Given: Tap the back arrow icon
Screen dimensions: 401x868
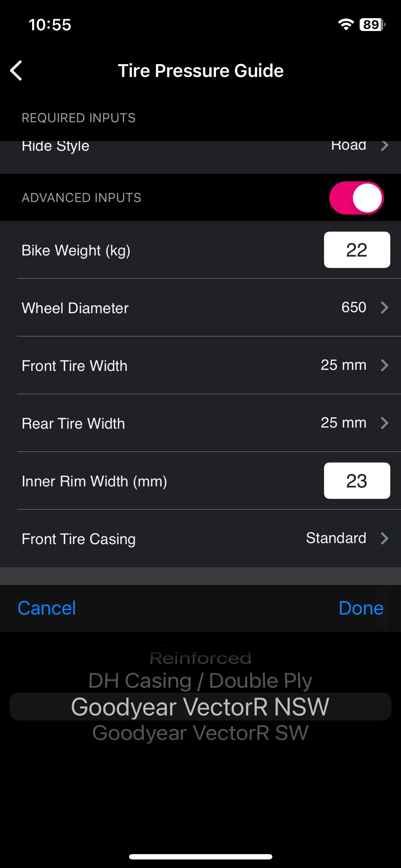Looking at the screenshot, I should pyautogui.click(x=16, y=71).
